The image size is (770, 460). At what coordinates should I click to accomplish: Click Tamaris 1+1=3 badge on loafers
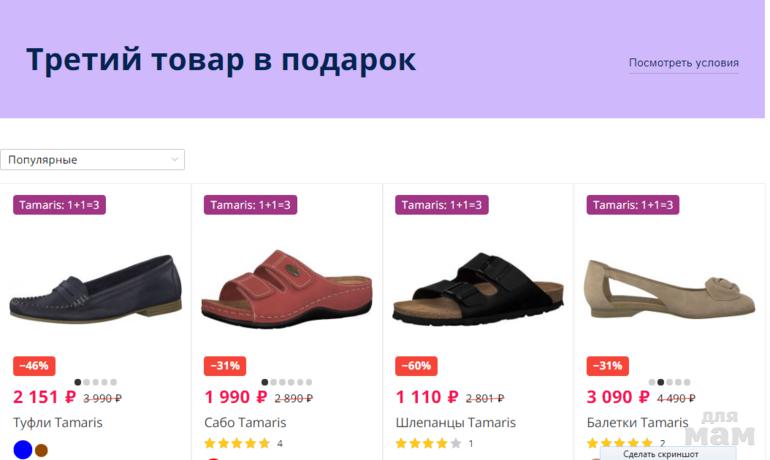click(59, 205)
